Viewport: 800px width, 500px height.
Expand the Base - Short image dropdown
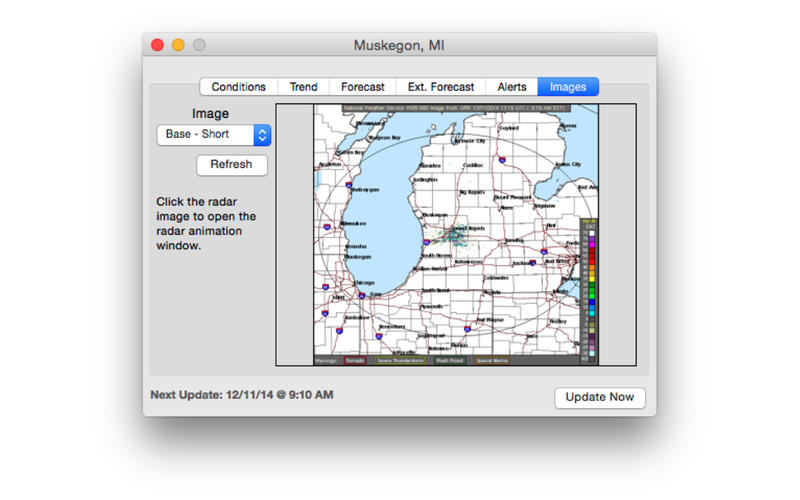coord(205,135)
